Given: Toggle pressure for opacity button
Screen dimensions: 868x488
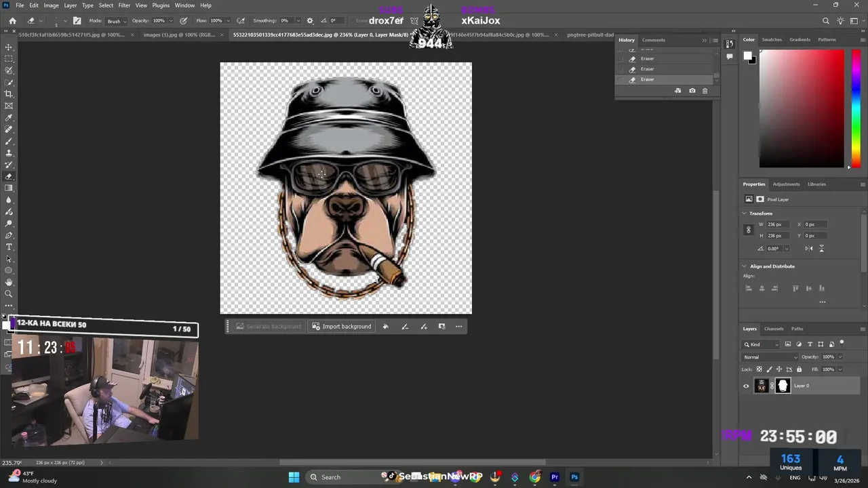Looking at the screenshot, I should [x=183, y=21].
